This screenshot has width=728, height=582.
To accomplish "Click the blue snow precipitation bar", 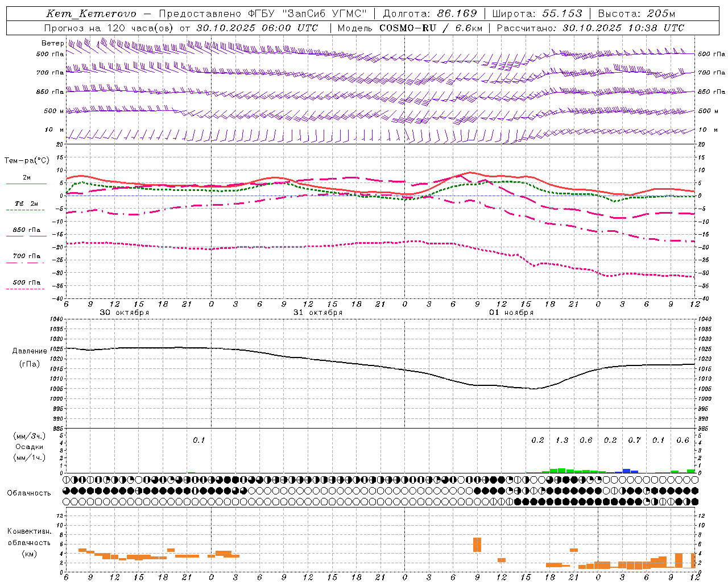I will click(626, 471).
